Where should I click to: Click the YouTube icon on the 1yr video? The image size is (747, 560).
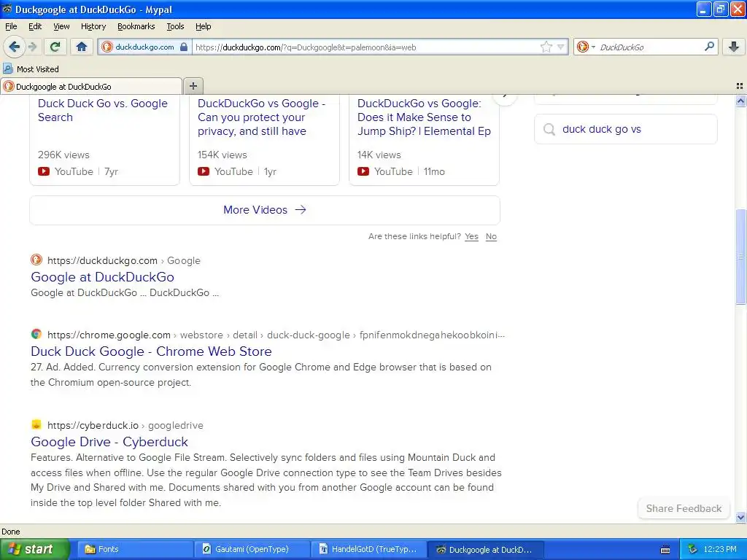click(x=204, y=171)
